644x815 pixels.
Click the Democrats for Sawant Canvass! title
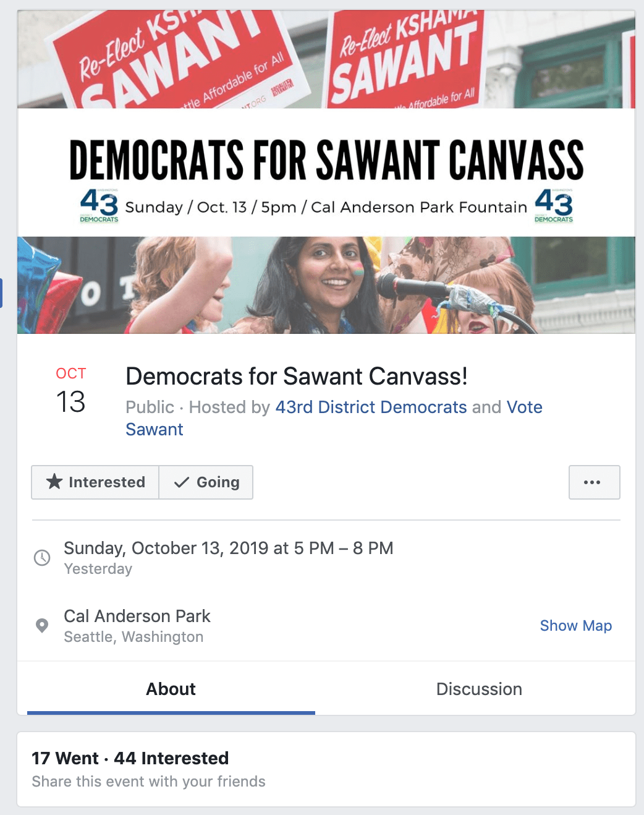(297, 376)
